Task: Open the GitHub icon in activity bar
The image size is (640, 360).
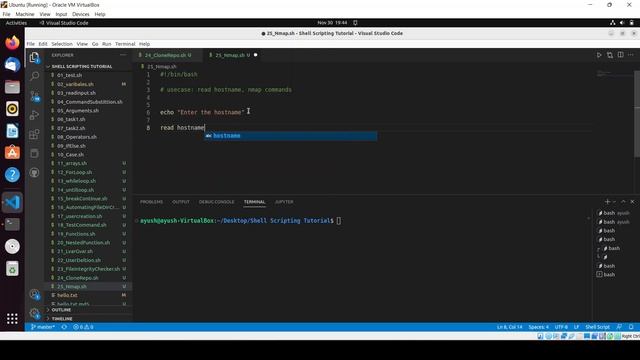Action: click(35, 173)
